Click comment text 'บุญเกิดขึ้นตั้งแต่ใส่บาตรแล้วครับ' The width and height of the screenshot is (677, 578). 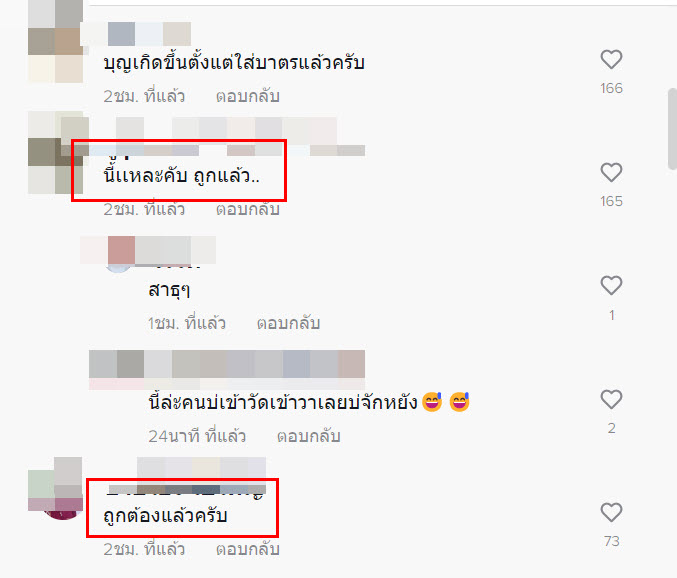[x=234, y=63]
